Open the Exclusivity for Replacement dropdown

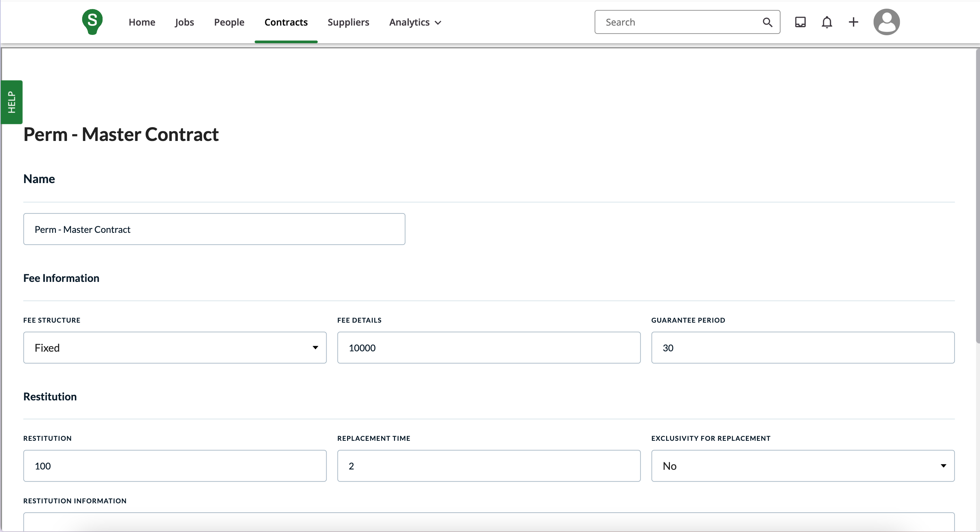pos(803,466)
